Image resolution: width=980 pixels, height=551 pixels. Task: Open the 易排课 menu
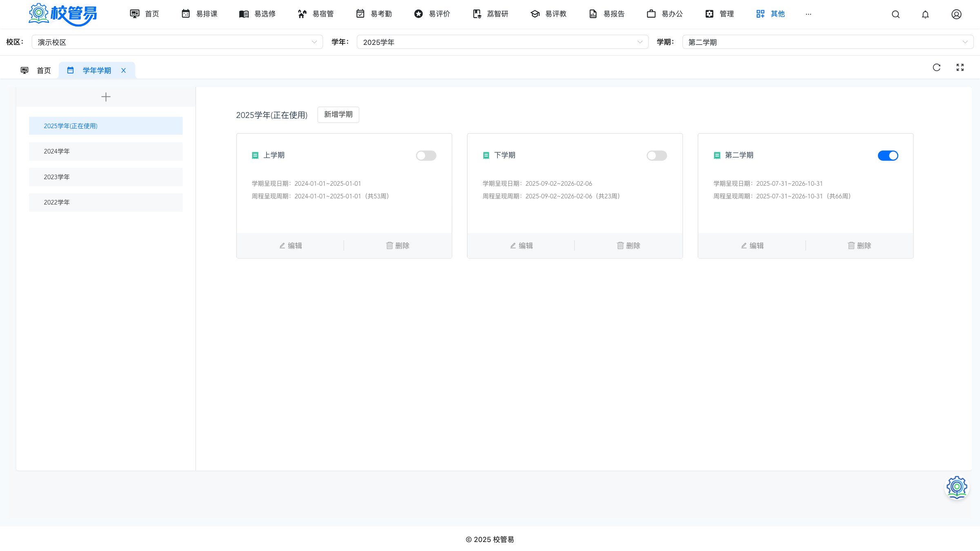tap(199, 14)
